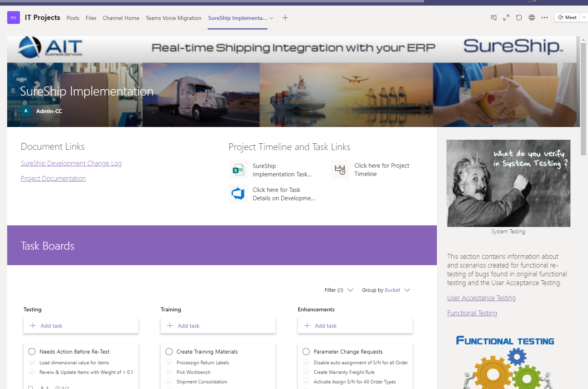Open the Einstein System Testing image
Viewport: 588px width, 389px height.
coord(508,183)
